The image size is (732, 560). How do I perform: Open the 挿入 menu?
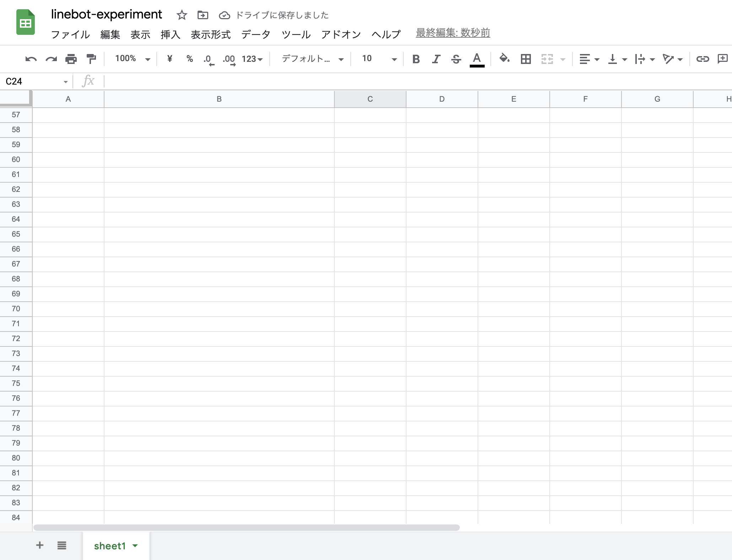170,34
